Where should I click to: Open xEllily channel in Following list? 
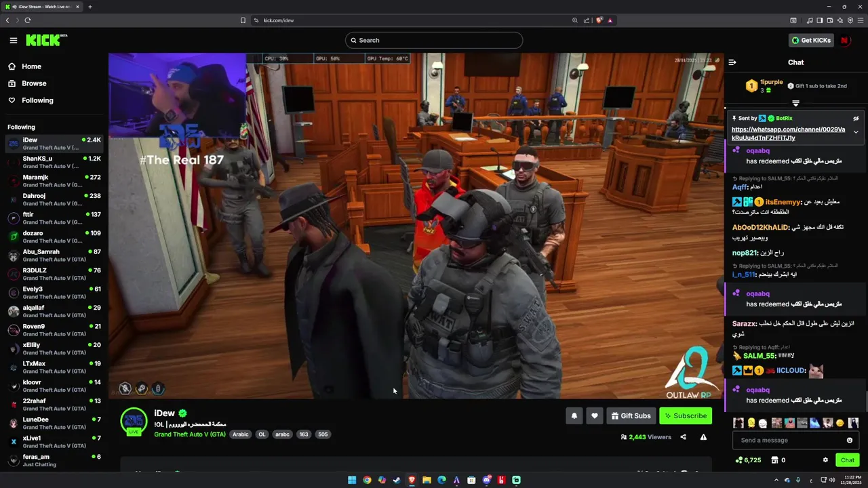(x=53, y=348)
